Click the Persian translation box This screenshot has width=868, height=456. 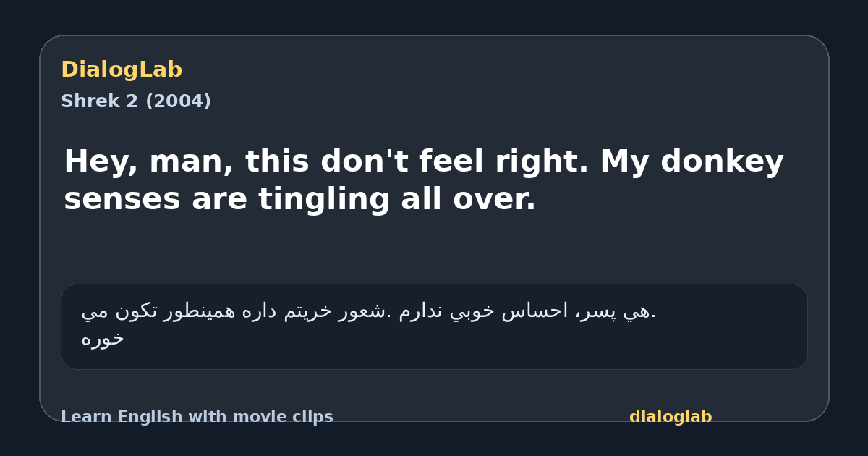coord(434,326)
